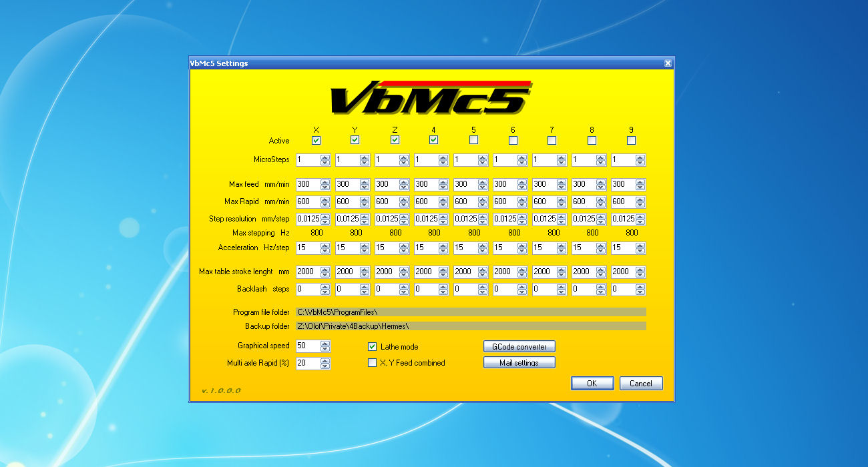Disable the Lathe mode checkbox
Image resolution: width=868 pixels, height=467 pixels.
tap(373, 347)
